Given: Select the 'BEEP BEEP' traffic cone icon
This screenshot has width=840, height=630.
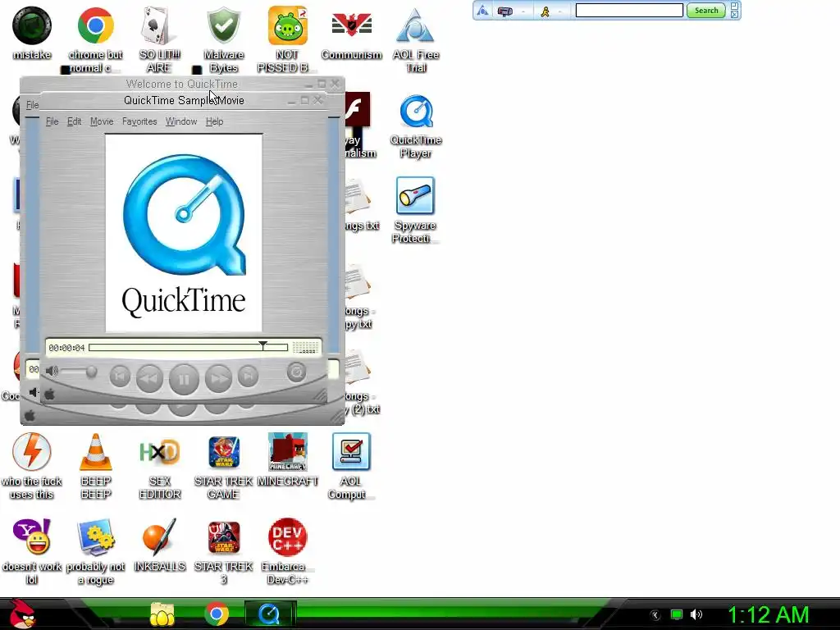Looking at the screenshot, I should [95, 465].
